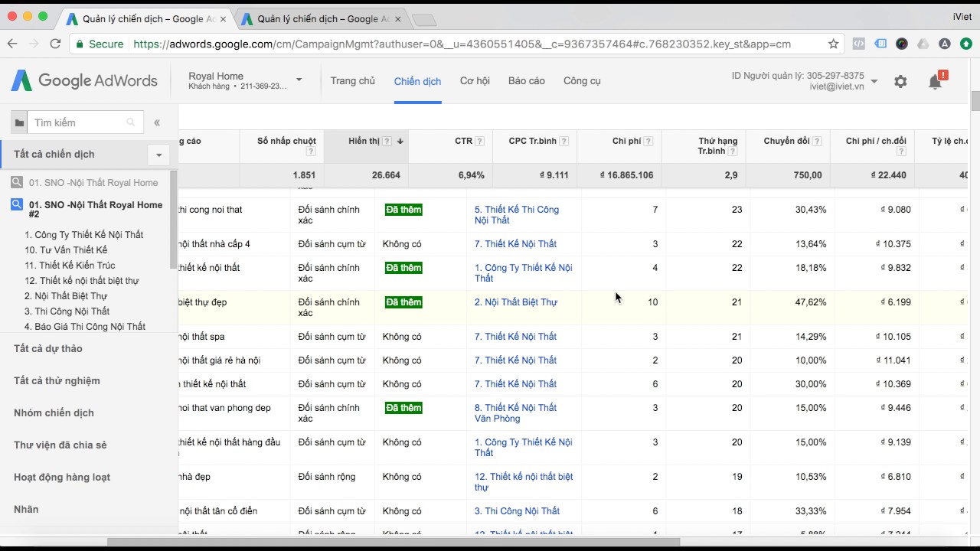Viewport: 980px width, 551px height.
Task: Open Hoạt động hàng loạt
Action: click(62, 477)
